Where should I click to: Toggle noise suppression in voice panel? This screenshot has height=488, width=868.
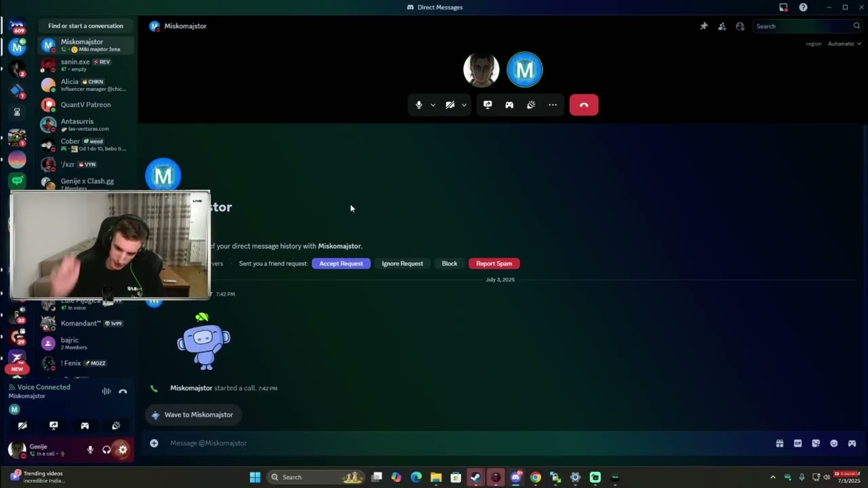point(106,391)
